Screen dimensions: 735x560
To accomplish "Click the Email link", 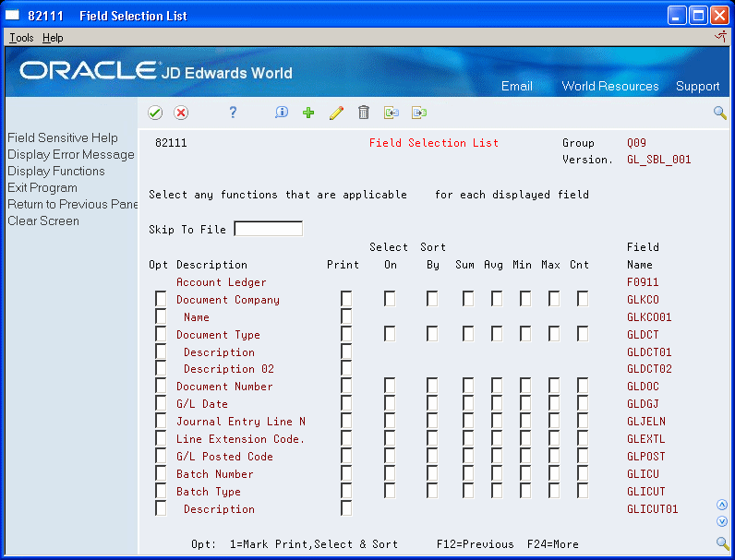I will point(516,86).
